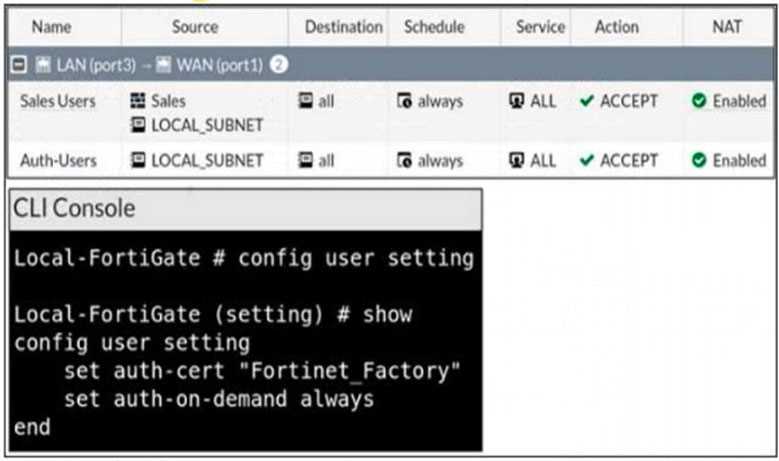This screenshot has height=461, width=779.
Task: Click the ACCEPT checkmark for Sales Users
Action: [x=586, y=101]
